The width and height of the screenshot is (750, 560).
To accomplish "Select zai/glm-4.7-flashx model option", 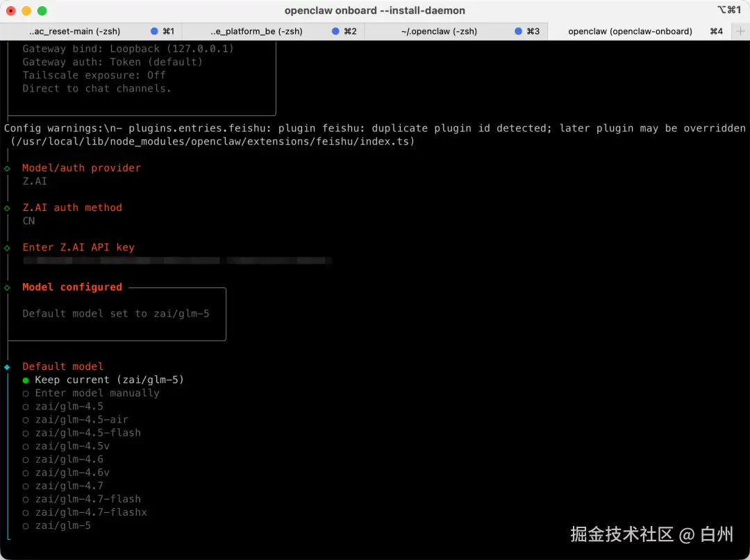I will [x=85, y=512].
